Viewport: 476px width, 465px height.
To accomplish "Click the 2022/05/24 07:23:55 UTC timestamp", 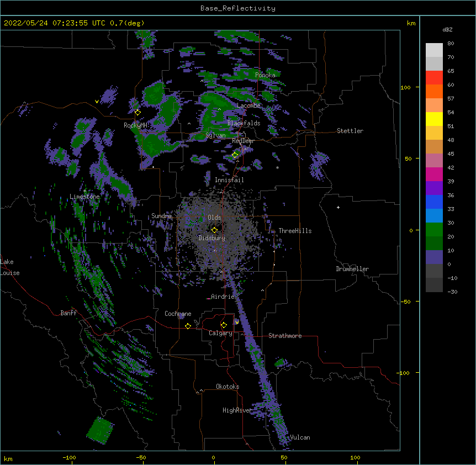I will click(x=49, y=23).
